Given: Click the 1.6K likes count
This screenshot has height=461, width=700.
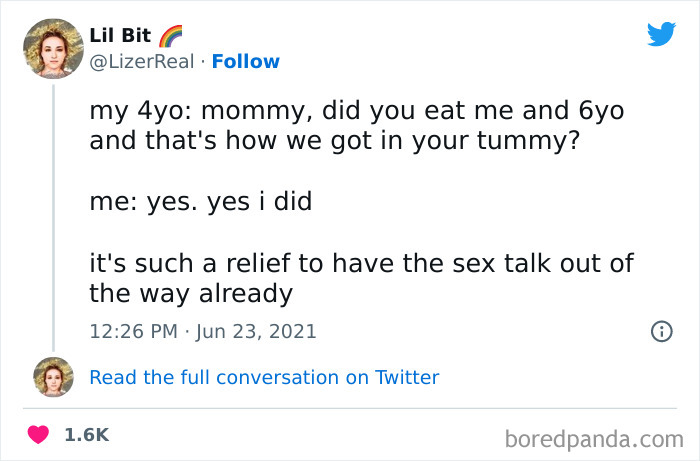Looking at the screenshot, I should (x=87, y=435).
